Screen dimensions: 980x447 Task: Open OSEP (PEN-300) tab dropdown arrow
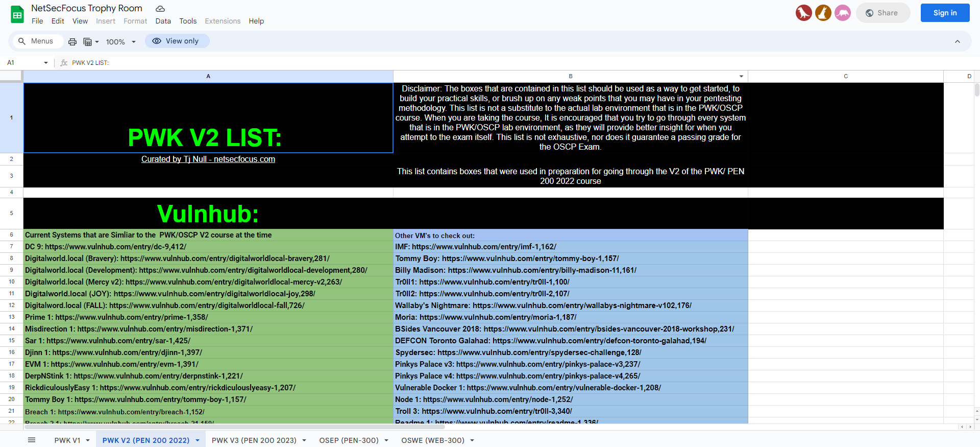coord(386,440)
